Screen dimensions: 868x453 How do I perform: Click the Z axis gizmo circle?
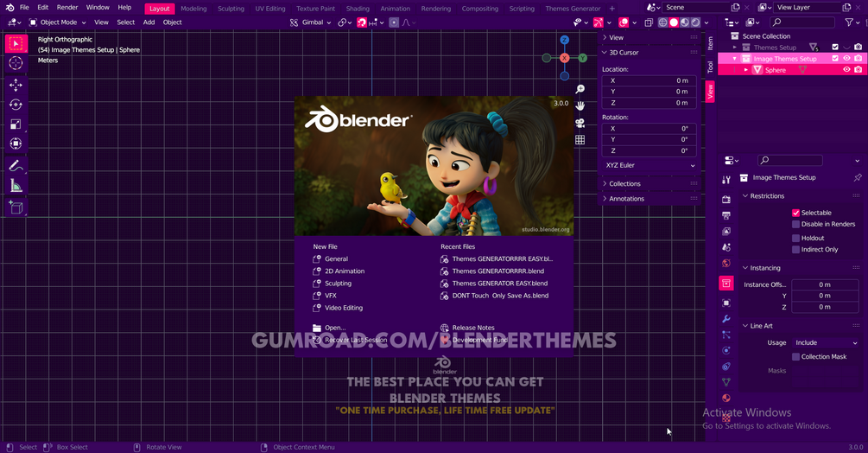pyautogui.click(x=564, y=40)
